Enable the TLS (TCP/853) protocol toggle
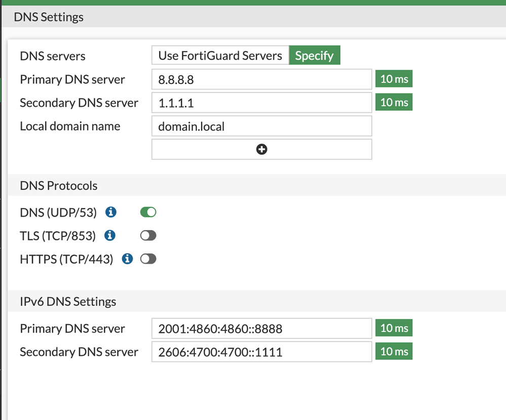The width and height of the screenshot is (506, 420). coord(148,235)
